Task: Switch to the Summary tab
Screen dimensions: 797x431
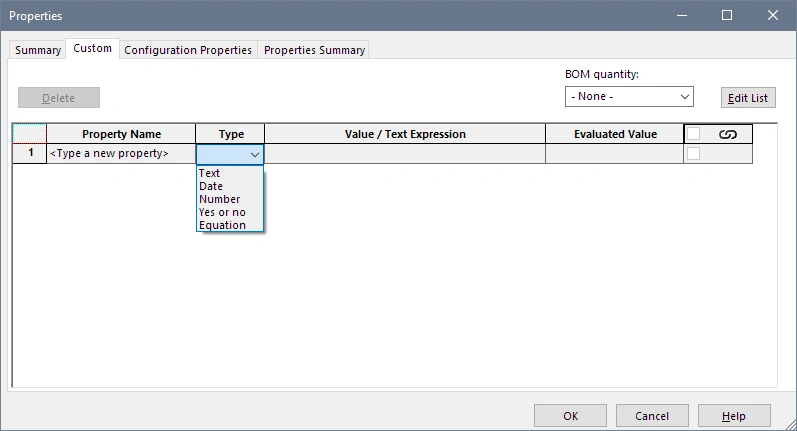Action: 38,50
